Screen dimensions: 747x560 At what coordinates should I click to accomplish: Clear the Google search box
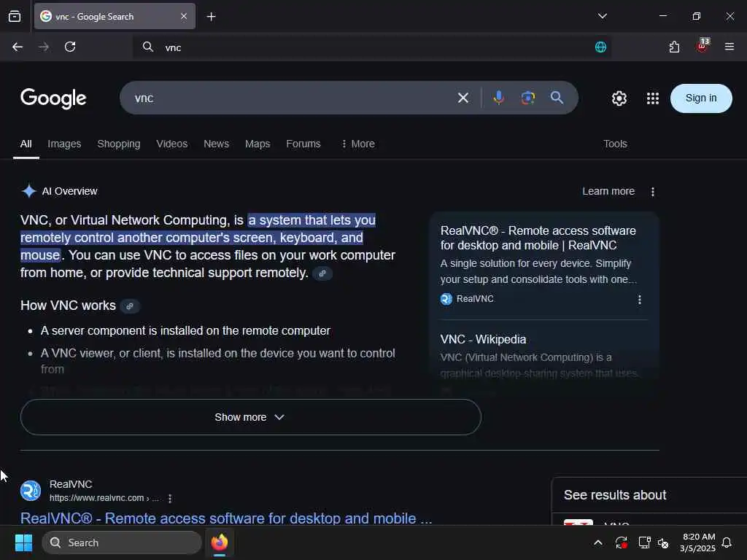click(x=462, y=98)
